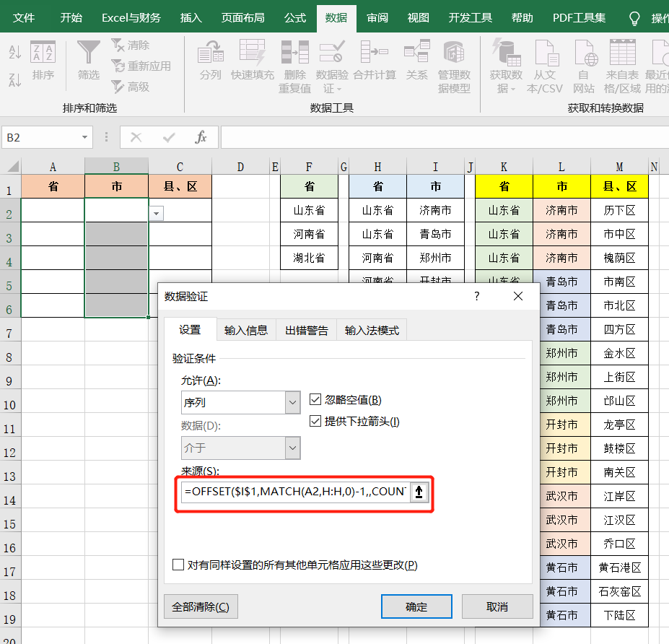Click 删除重复值 remove duplicates

pos(295,67)
